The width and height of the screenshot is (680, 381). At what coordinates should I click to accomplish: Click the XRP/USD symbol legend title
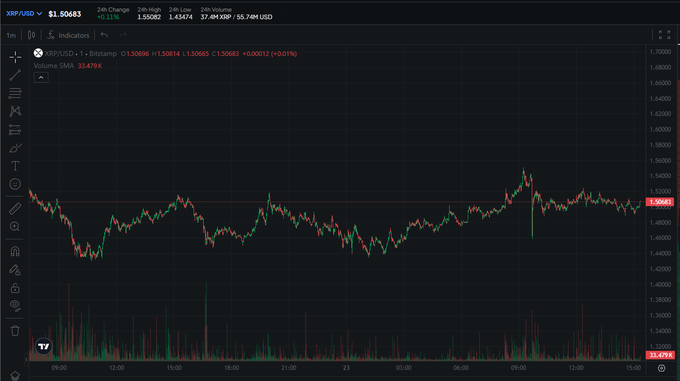[59, 54]
